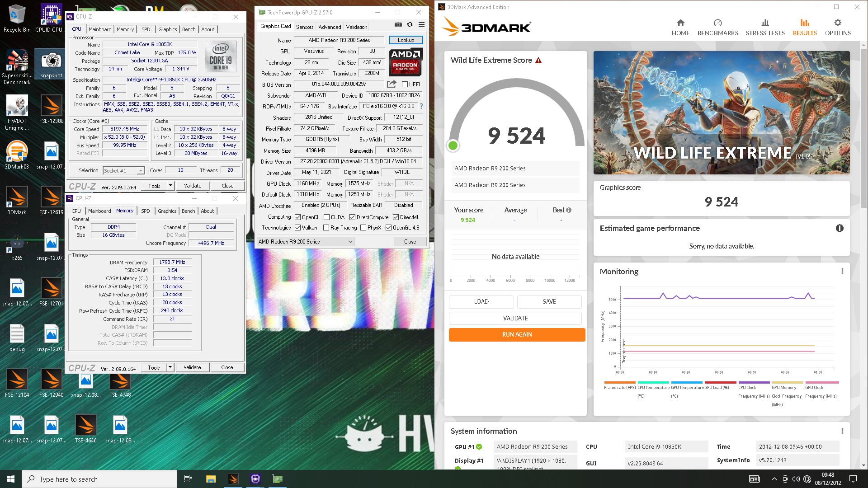This screenshot has height=488, width=868.
Task: Click Windows Start button
Action: click(11, 479)
